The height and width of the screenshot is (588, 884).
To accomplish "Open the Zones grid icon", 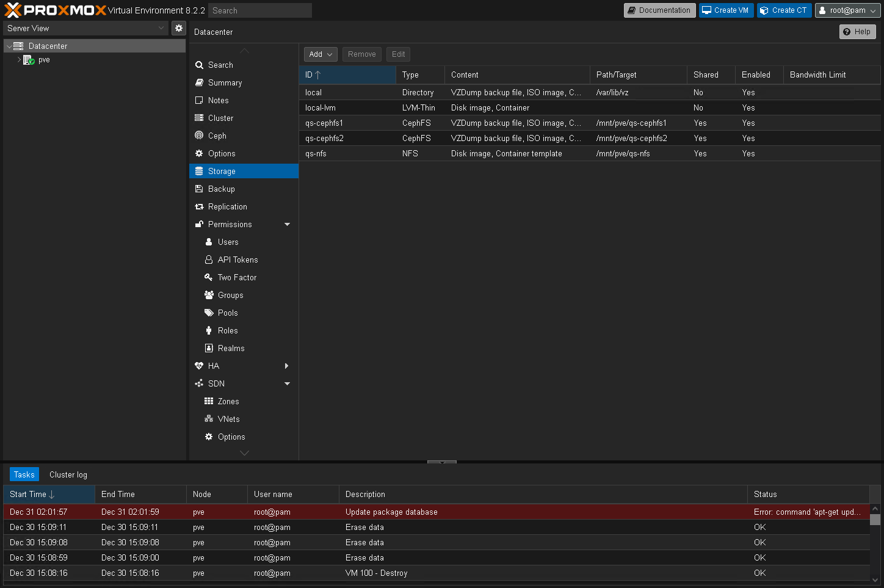I will 209,401.
